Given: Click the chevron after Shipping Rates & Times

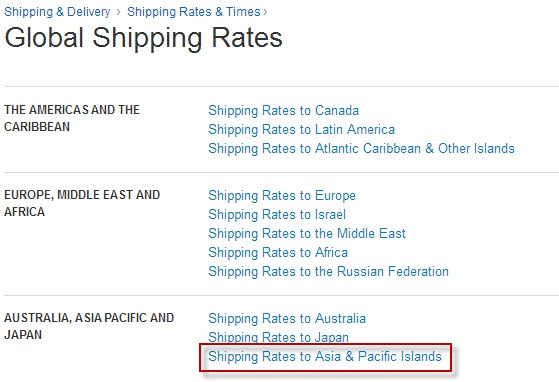Looking at the screenshot, I should coord(265,12).
